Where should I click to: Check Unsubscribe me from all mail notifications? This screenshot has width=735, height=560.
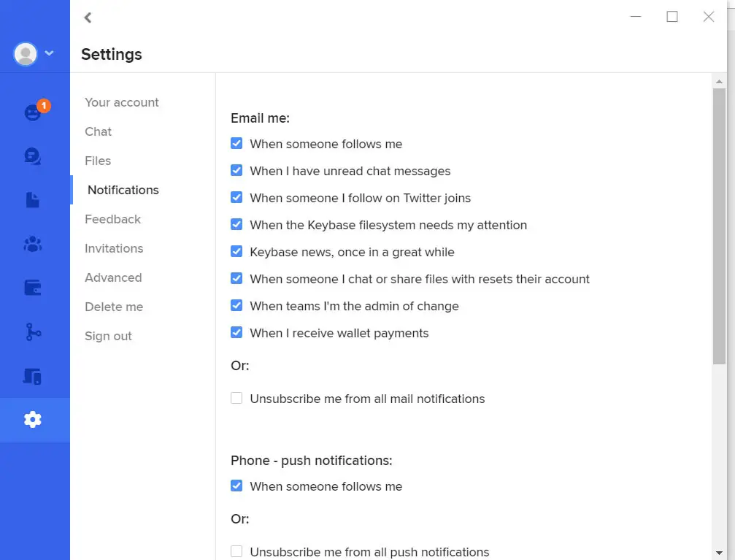coord(236,399)
